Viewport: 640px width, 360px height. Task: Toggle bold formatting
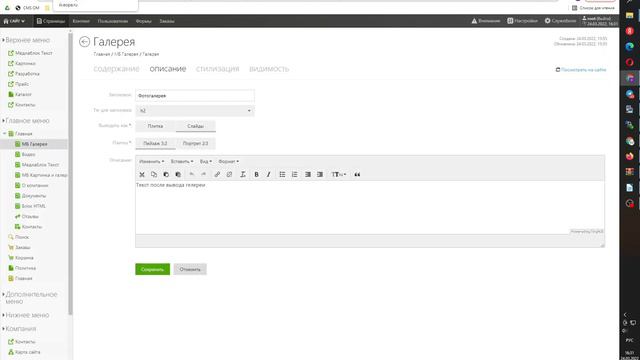tap(256, 175)
